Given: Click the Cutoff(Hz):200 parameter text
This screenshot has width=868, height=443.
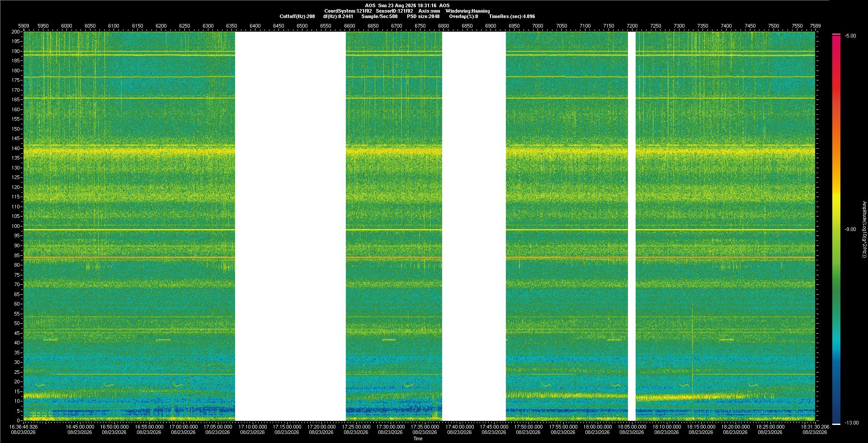Looking at the screenshot, I should point(297,16).
